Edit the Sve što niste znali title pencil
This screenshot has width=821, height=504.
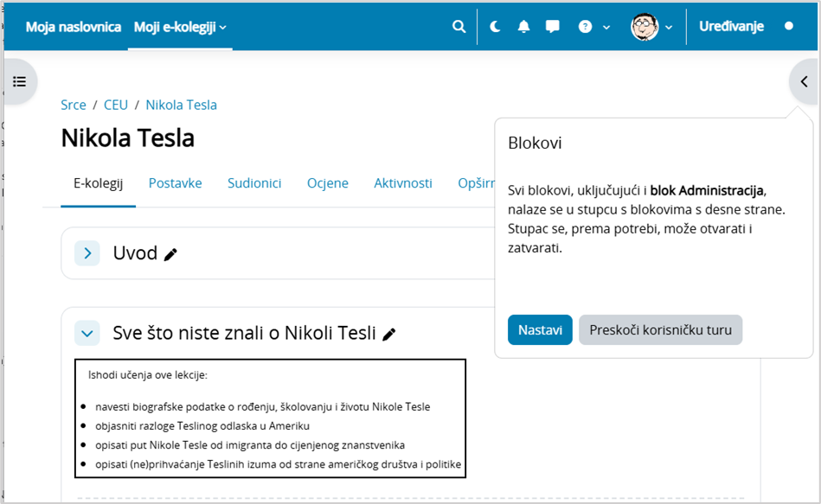389,334
